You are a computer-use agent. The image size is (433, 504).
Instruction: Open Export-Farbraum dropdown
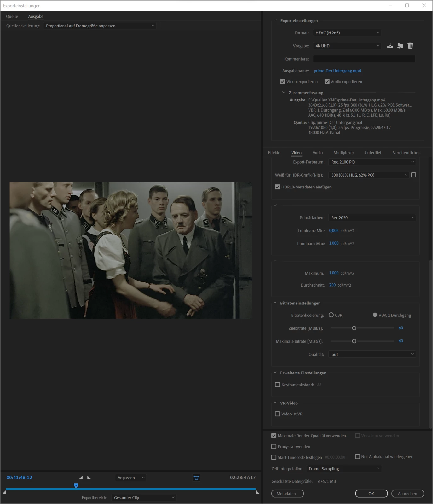(x=372, y=162)
